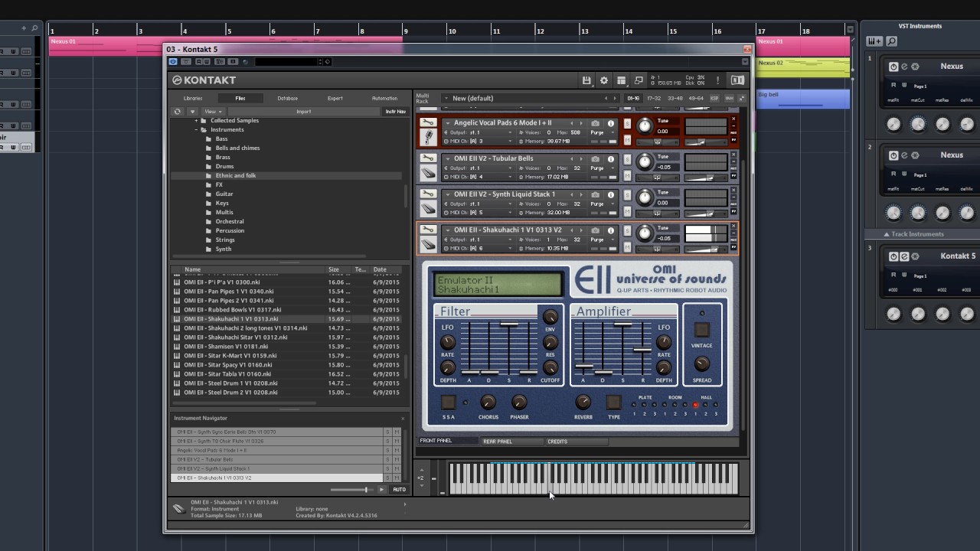Open instrument name dropdown for Shakuhachi 1
Image resolution: width=980 pixels, height=551 pixels.
pyautogui.click(x=448, y=230)
